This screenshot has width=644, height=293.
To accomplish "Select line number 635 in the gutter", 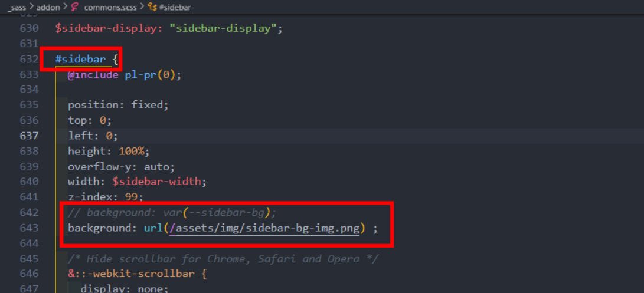I will 29,105.
